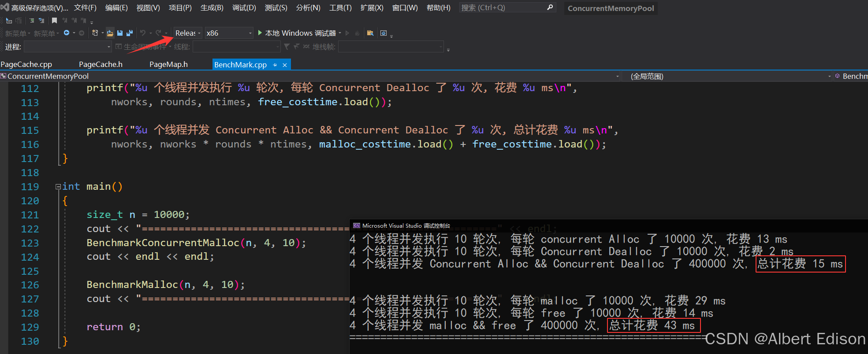This screenshot has width=868, height=354.
Task: Open the 帮助(H) menu
Action: [438, 7]
